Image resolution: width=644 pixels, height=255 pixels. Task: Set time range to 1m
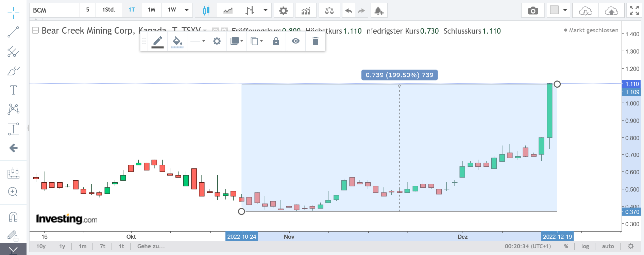click(83, 246)
